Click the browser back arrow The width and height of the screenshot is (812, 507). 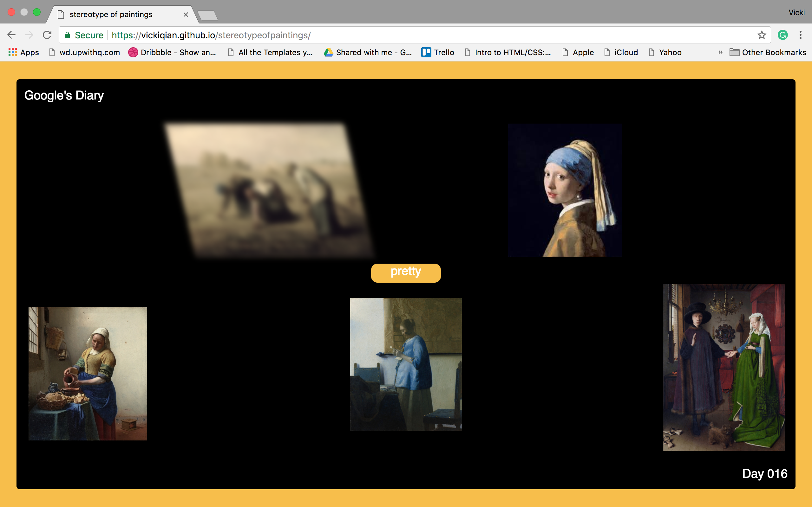11,35
